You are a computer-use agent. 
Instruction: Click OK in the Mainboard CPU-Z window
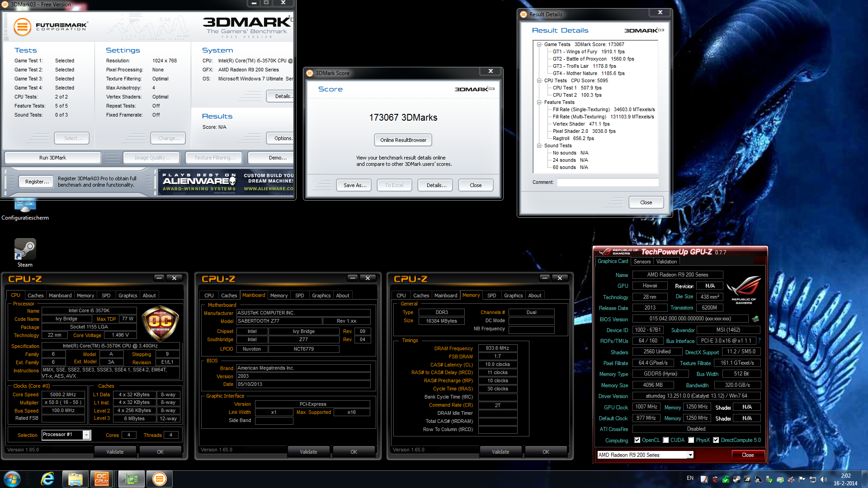354,452
